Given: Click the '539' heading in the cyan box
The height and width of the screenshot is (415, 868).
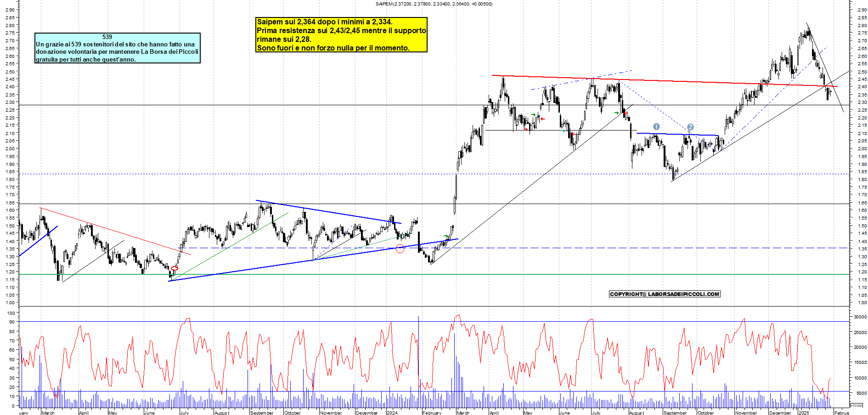Looking at the screenshot, I should (x=107, y=37).
